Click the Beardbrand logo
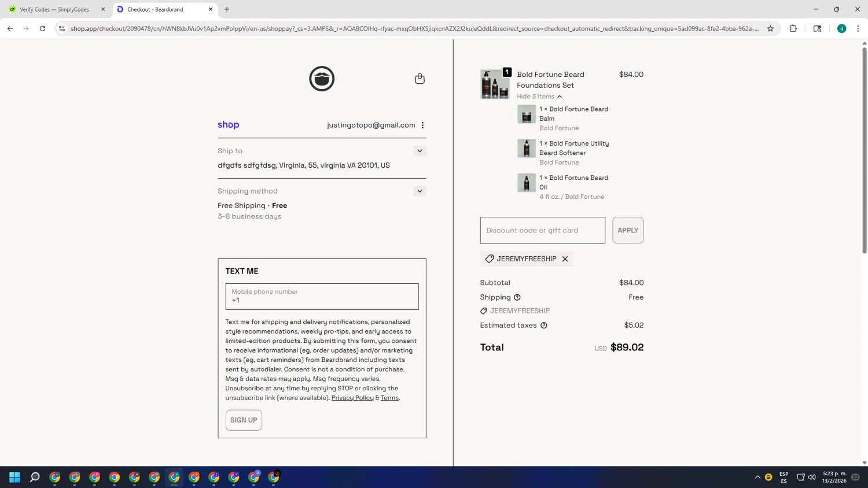 [x=322, y=79]
